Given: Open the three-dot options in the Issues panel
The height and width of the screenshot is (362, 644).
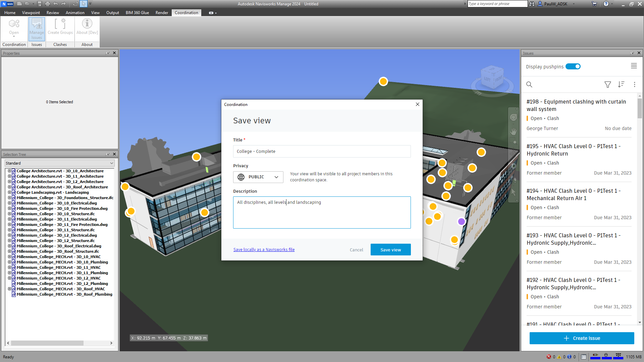Looking at the screenshot, I should [x=634, y=84].
